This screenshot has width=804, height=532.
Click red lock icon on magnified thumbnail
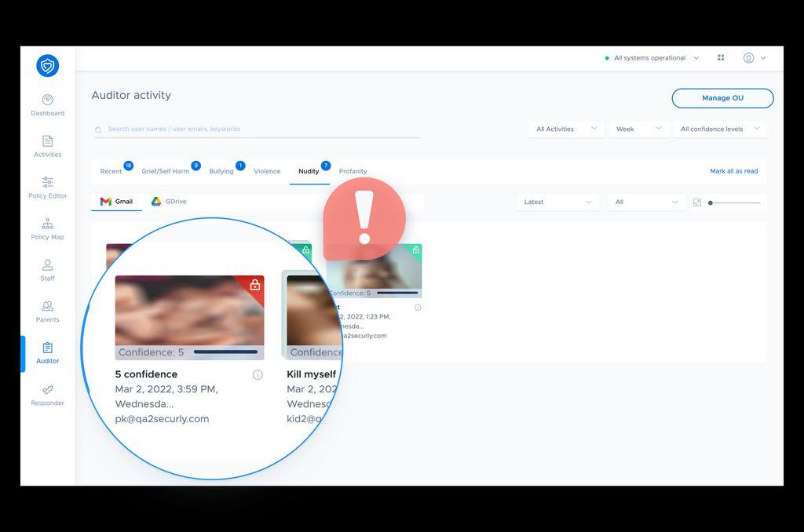click(255, 285)
